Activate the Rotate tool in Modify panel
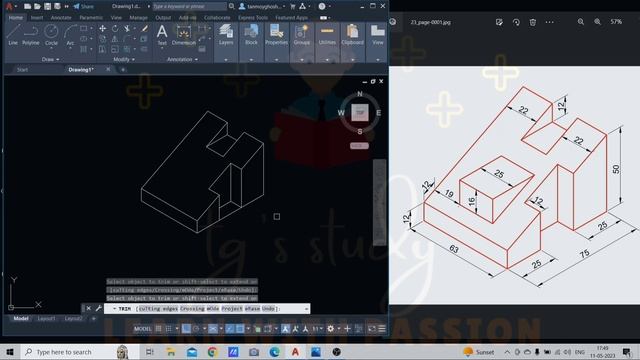Screen dimensions: 640x360 [x=115, y=28]
